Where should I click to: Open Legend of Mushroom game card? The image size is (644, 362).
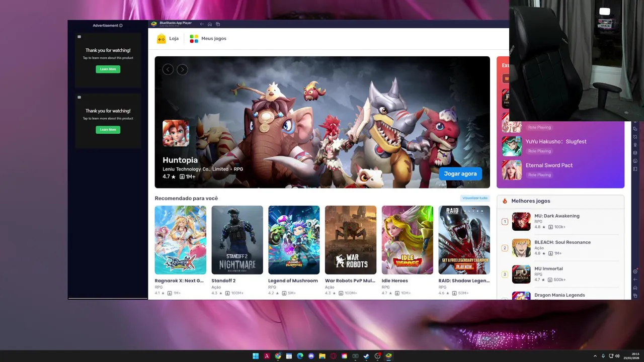[294, 250]
